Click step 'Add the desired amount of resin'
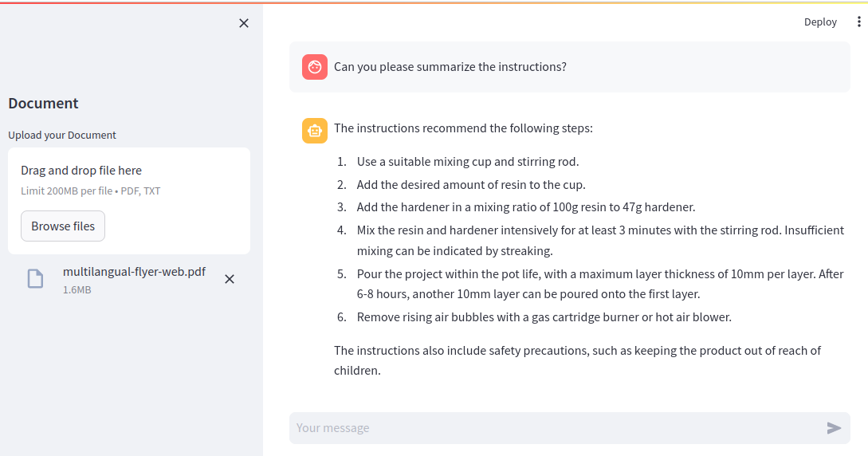 [x=471, y=185]
